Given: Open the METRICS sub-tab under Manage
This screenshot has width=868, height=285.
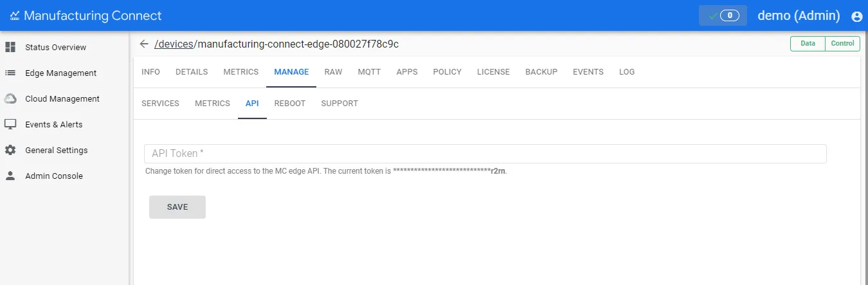Looking at the screenshot, I should pos(212,104).
